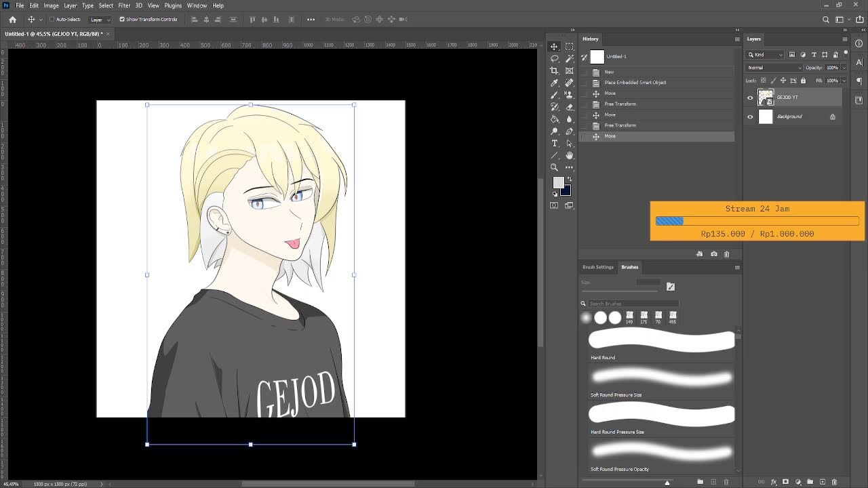Open the Filter menu
868x488 pixels.
[124, 5]
